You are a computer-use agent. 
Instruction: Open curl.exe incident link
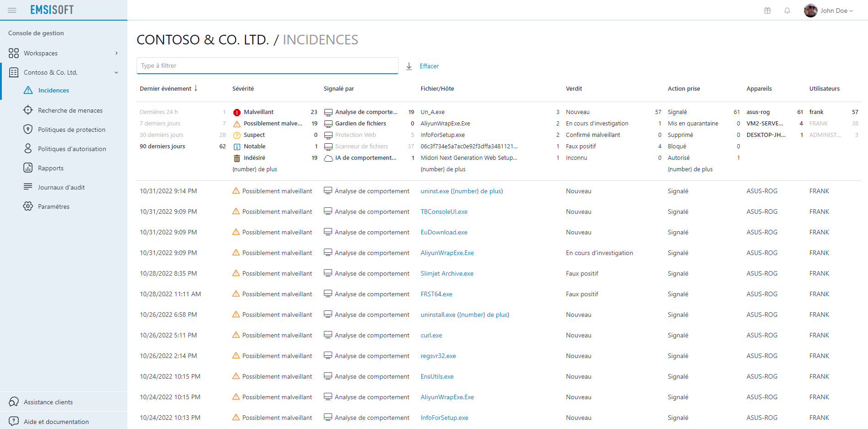point(431,335)
